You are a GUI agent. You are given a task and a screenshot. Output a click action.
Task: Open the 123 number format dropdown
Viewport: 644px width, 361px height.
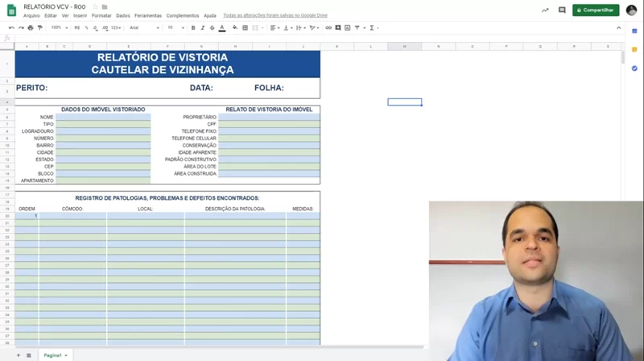point(116,28)
